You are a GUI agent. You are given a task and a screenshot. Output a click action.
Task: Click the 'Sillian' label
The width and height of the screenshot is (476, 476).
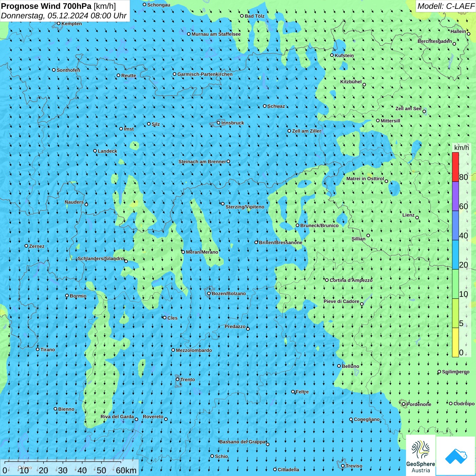coord(358,239)
